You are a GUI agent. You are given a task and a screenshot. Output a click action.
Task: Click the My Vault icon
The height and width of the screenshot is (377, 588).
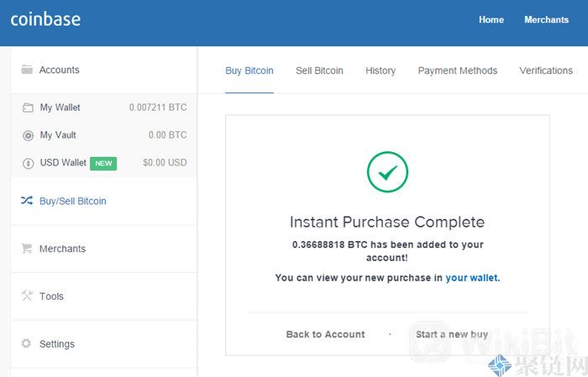tap(28, 135)
